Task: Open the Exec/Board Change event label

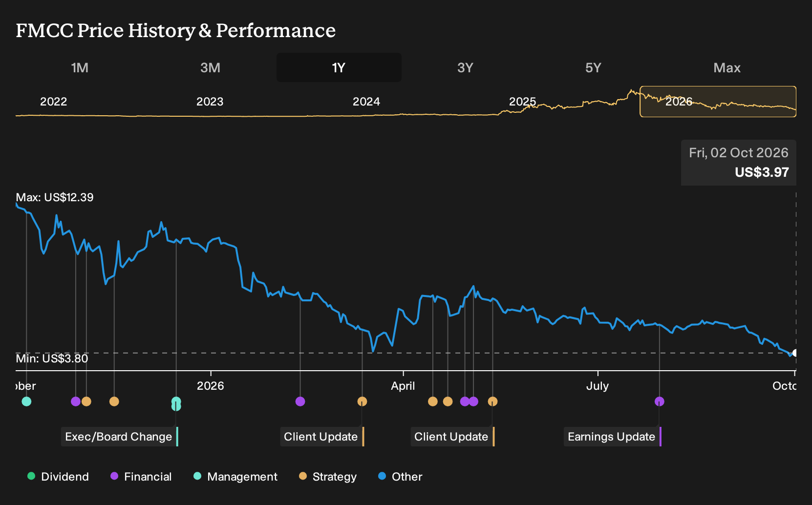Action: (120, 437)
